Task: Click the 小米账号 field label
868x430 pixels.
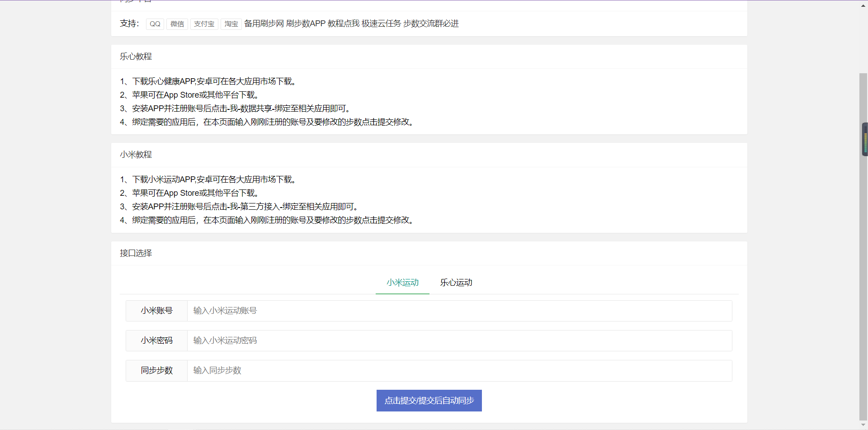Action: pos(156,311)
